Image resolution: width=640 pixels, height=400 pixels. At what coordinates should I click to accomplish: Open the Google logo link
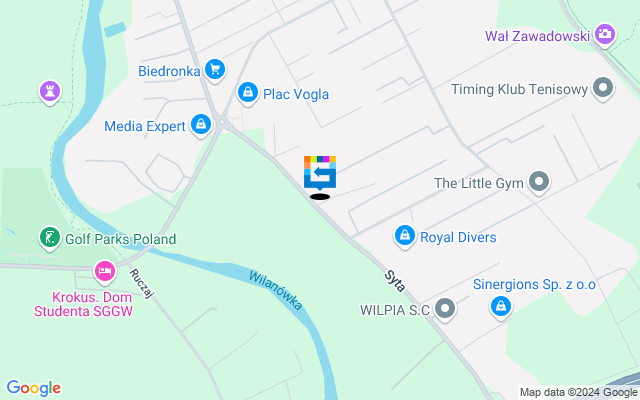click(x=33, y=388)
